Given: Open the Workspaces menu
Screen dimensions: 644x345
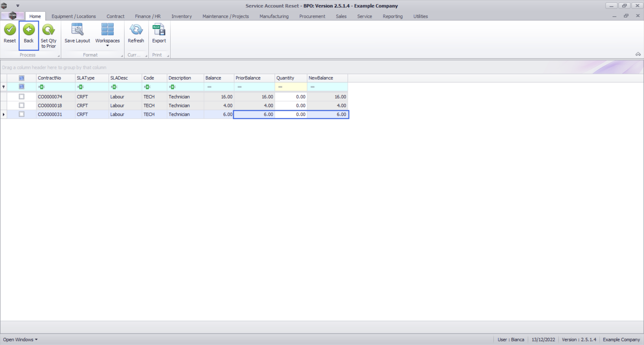Looking at the screenshot, I should 107,35.
